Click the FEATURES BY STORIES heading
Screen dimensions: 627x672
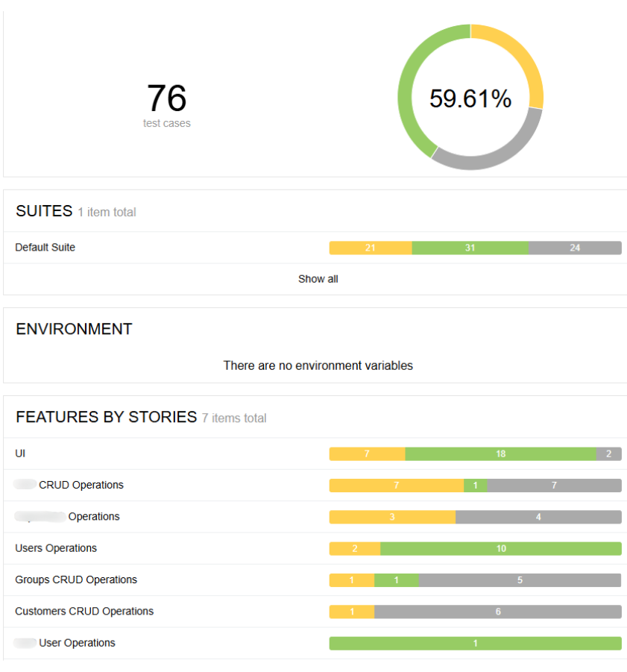[x=106, y=417]
